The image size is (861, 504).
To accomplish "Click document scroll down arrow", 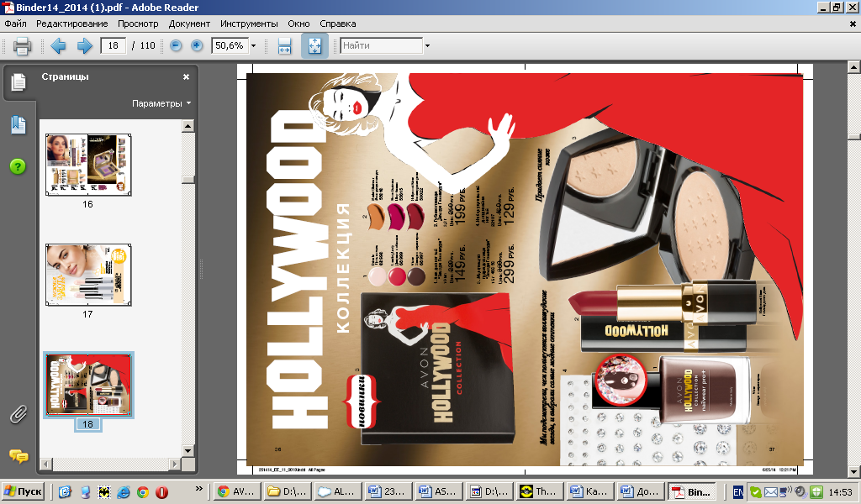I will tap(854, 471).
